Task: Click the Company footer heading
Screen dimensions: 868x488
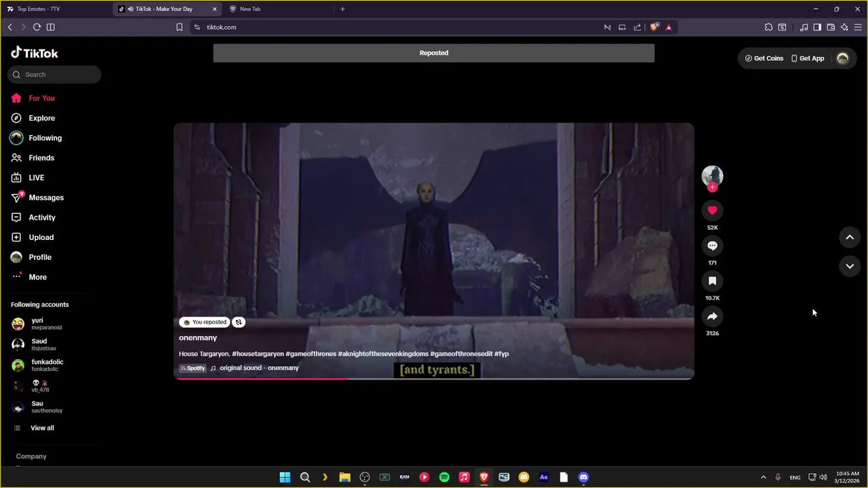Action: pos(31,456)
